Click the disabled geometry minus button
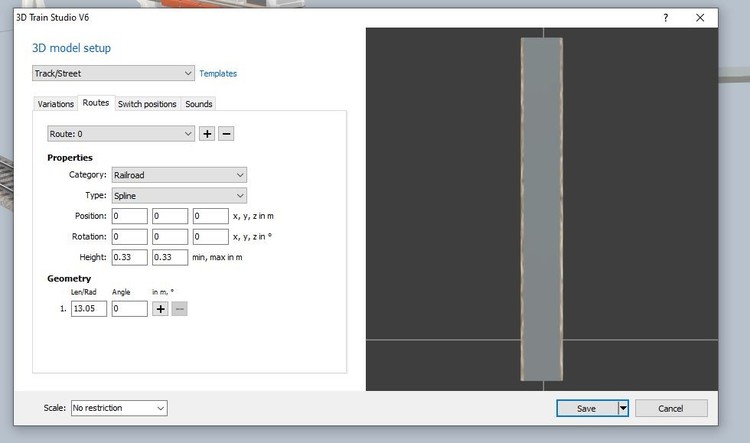This screenshot has height=443, width=750. click(x=179, y=309)
